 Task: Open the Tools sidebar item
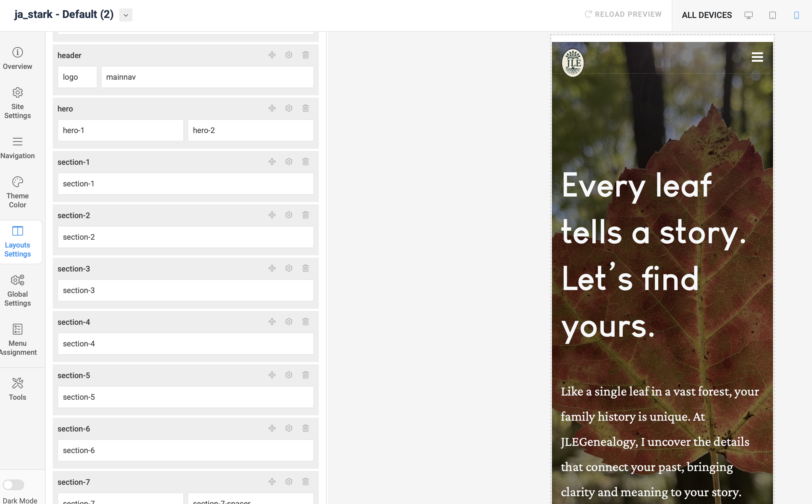coord(17,389)
